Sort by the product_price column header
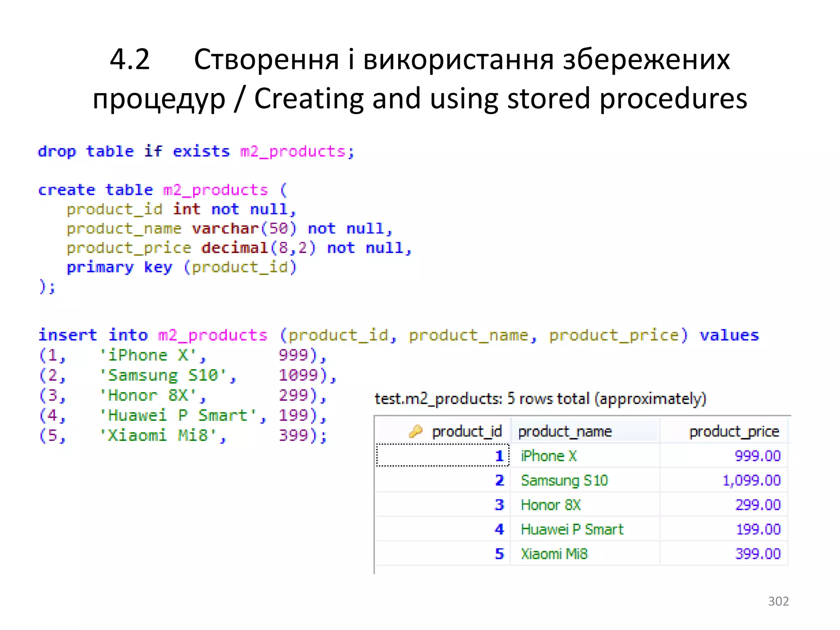Image resolution: width=840 pixels, height=630 pixels. tap(724, 431)
